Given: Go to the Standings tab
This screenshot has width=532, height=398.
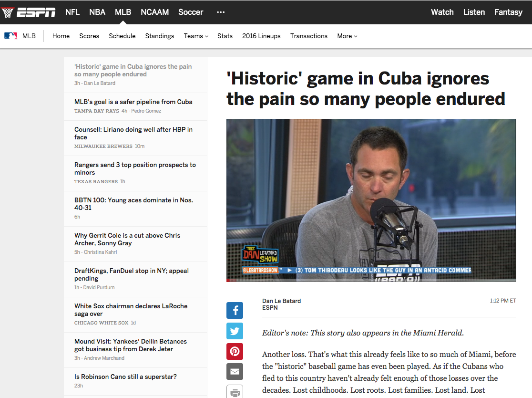Looking at the screenshot, I should 160,36.
